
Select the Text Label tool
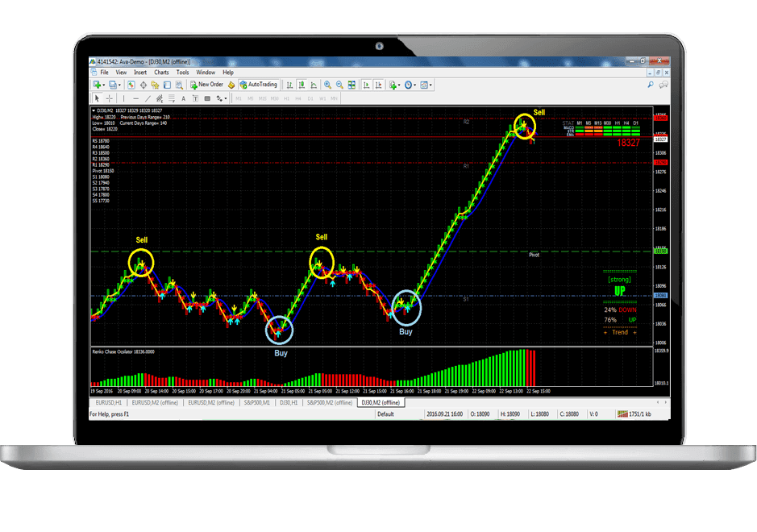pos(196,98)
